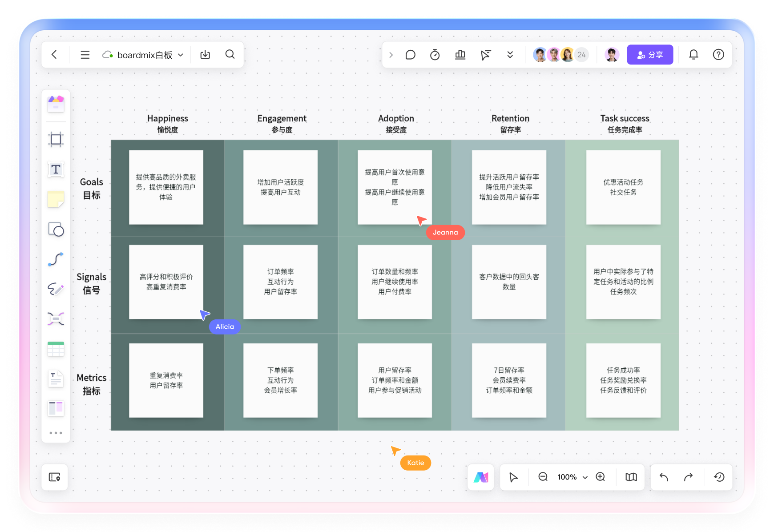Activate the Pen drawing tool
Screen dimensions: 774x532
click(56, 289)
